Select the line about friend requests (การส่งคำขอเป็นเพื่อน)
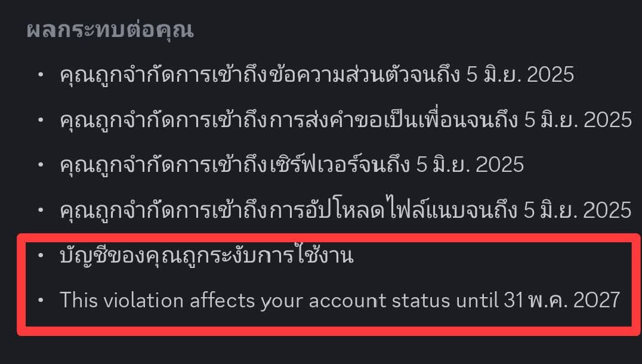Image resolution: width=642 pixels, height=364 pixels. [346, 119]
